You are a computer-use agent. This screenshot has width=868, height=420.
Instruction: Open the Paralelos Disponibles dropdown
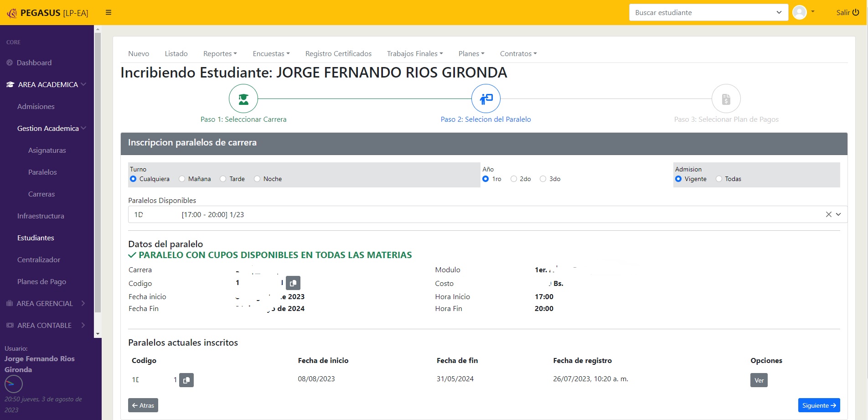[838, 214]
